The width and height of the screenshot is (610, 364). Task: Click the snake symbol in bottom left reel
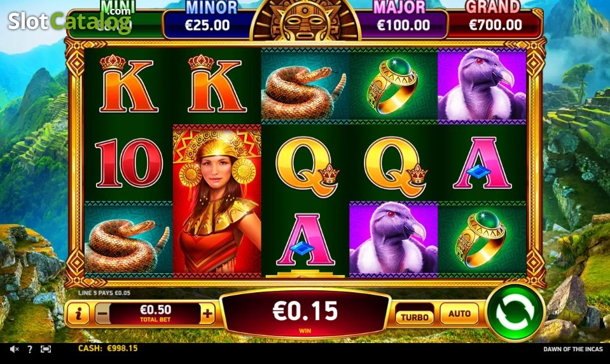(128, 239)
